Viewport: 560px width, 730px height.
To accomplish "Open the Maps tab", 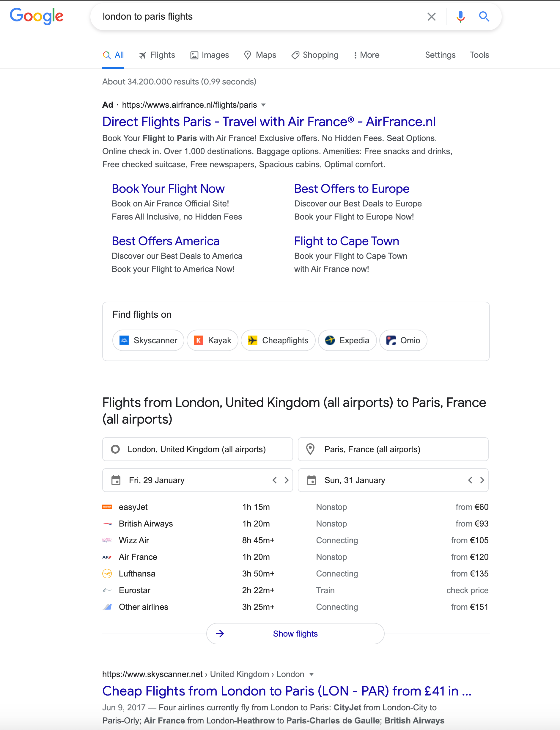I will pyautogui.click(x=260, y=55).
